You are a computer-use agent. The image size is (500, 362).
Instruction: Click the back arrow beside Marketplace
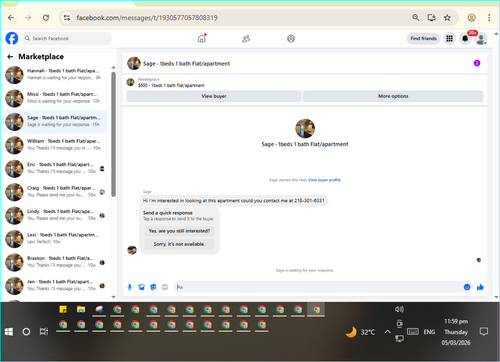tap(10, 57)
